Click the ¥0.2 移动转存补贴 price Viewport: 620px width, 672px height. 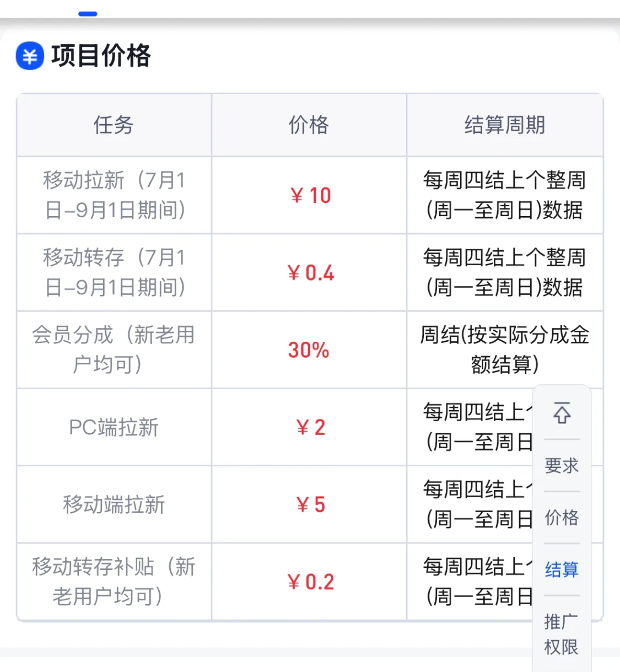pos(310,582)
